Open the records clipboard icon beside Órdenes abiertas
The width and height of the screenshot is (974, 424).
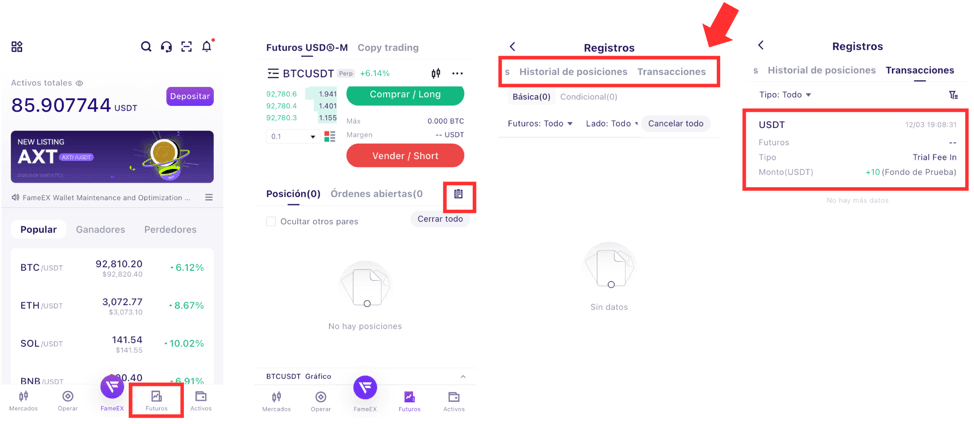pyautogui.click(x=459, y=194)
